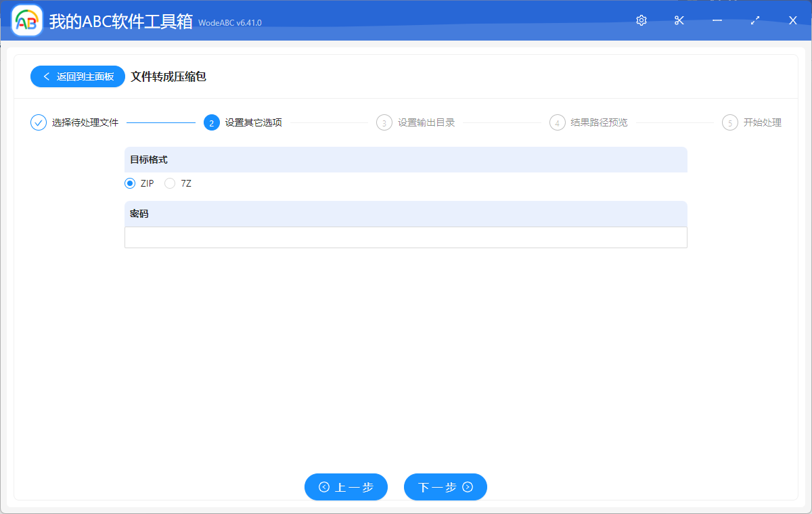Image resolution: width=812 pixels, height=514 pixels.
Task: Click the numbered circle 2 on 设置其它选项
Action: (x=212, y=122)
